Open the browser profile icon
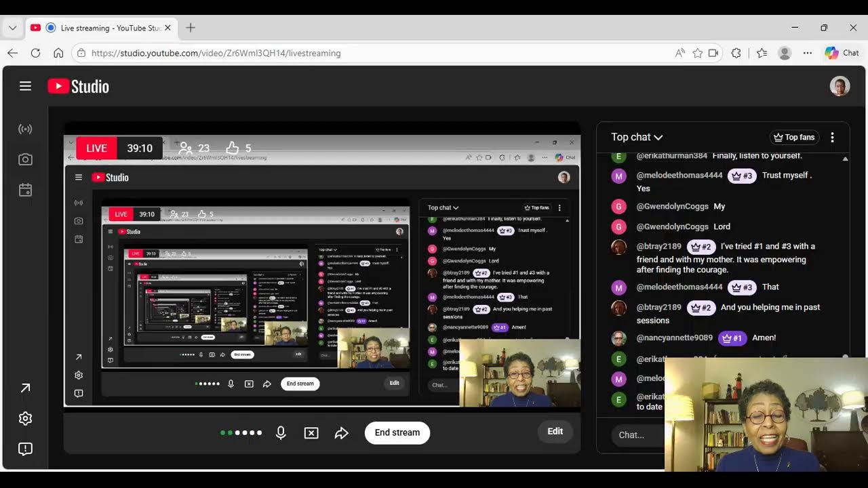Image resolution: width=868 pixels, height=488 pixels. pyautogui.click(x=785, y=53)
